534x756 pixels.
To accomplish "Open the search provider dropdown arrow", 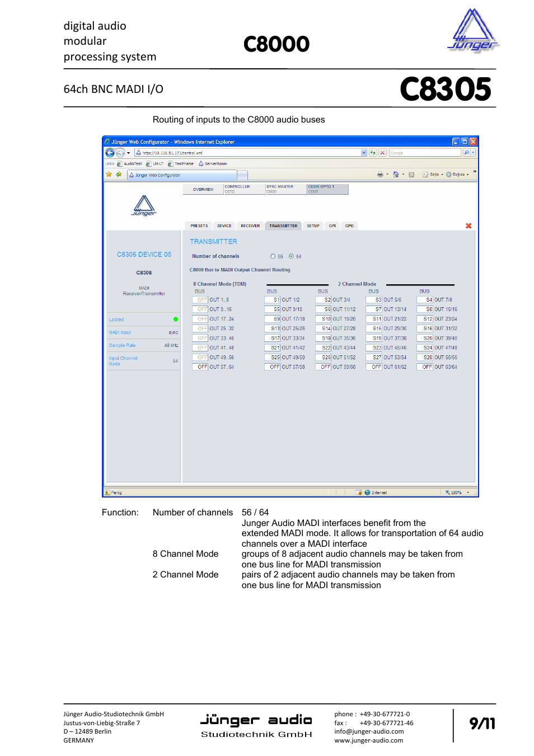I will pyautogui.click(x=473, y=152).
